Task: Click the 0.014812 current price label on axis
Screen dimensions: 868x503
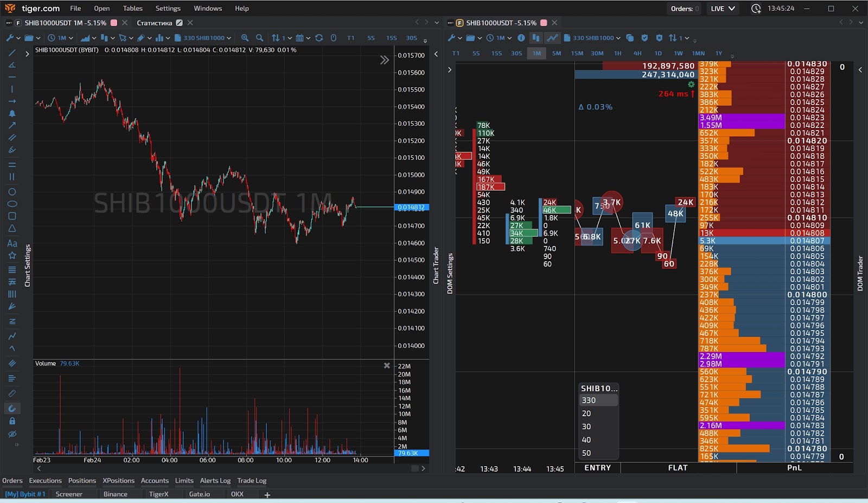Action: [x=412, y=208]
